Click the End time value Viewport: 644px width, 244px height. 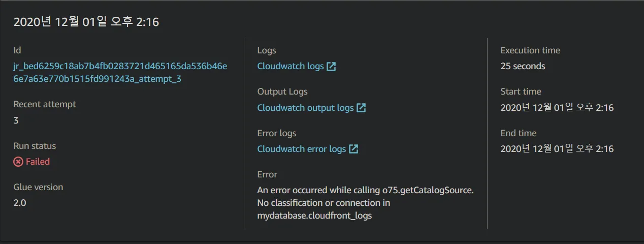(x=557, y=149)
